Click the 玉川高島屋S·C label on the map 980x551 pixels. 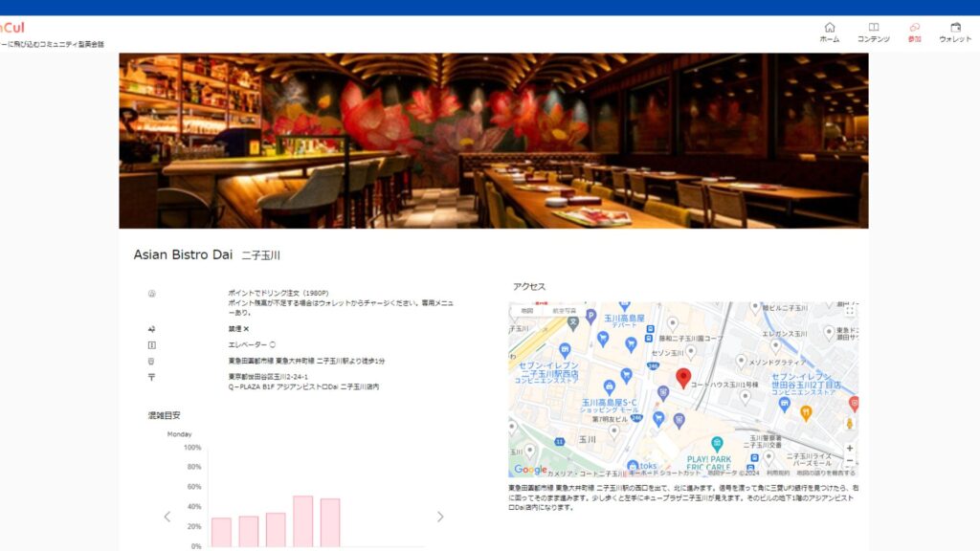pos(610,406)
